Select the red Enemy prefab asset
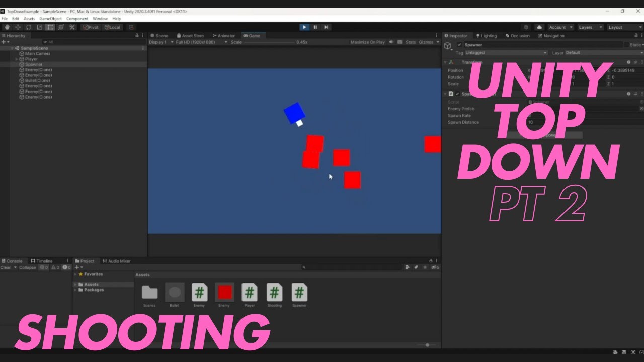The image size is (644, 362). point(224,294)
